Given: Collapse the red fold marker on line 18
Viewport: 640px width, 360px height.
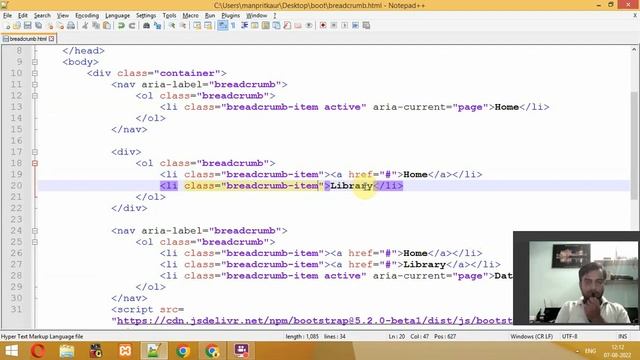Looking at the screenshot, I should [x=35, y=163].
